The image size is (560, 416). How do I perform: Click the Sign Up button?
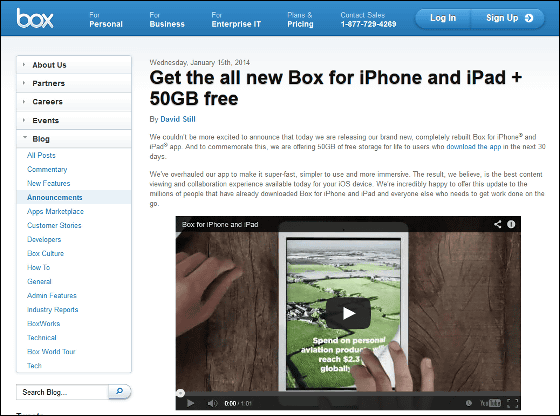(508, 18)
